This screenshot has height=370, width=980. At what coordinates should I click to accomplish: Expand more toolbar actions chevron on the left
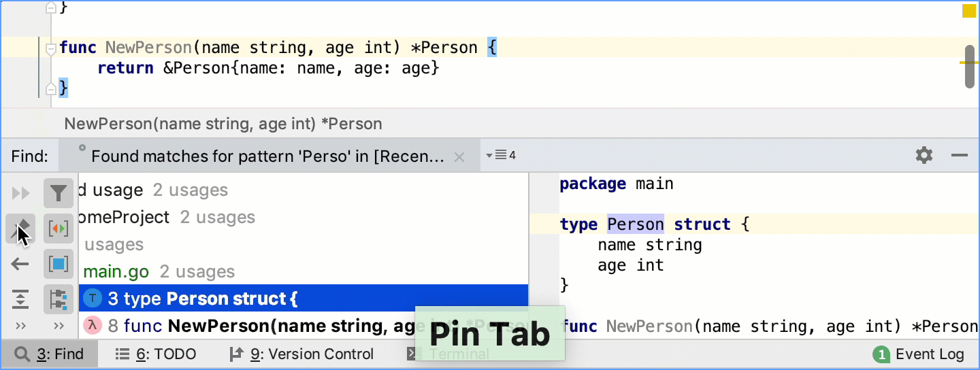tap(21, 326)
